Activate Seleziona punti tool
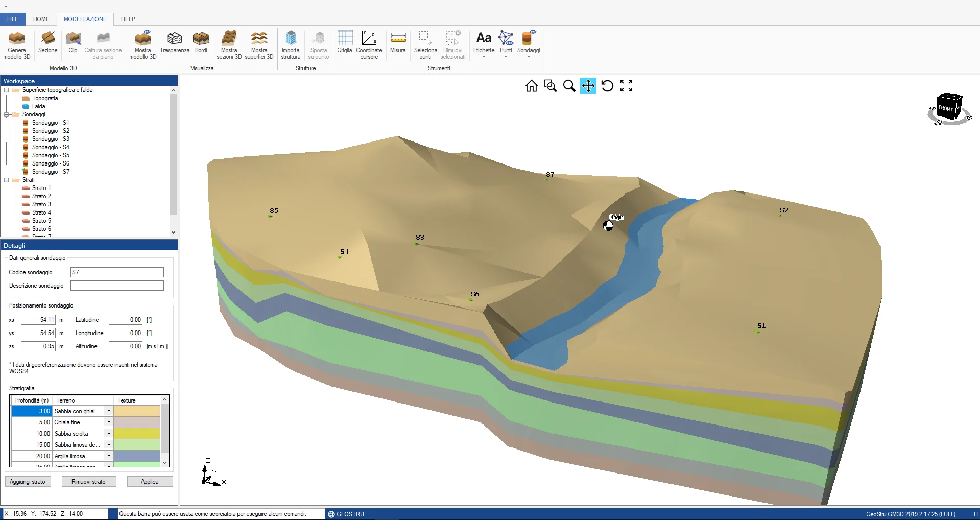Viewport: 980px width, 520px height. click(x=425, y=45)
